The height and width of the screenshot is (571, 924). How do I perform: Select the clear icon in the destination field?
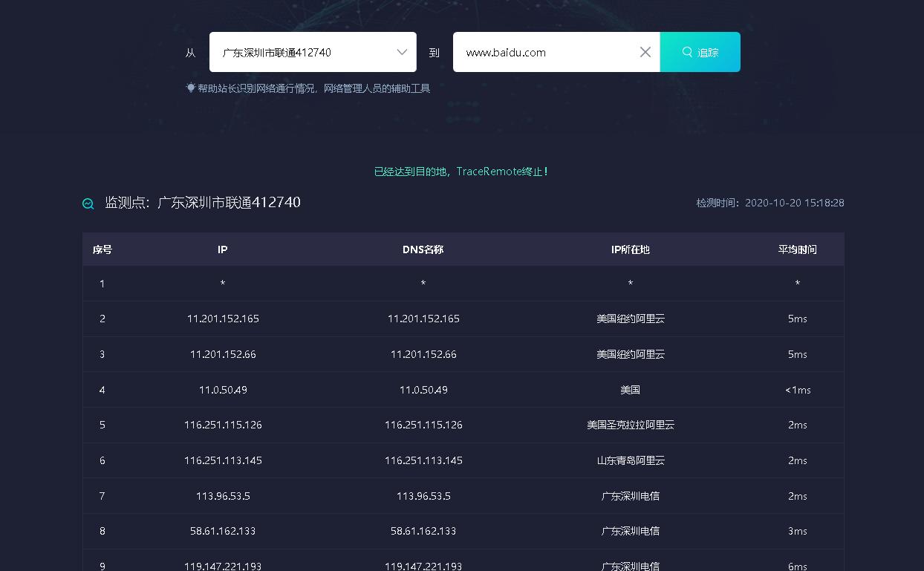pos(645,52)
